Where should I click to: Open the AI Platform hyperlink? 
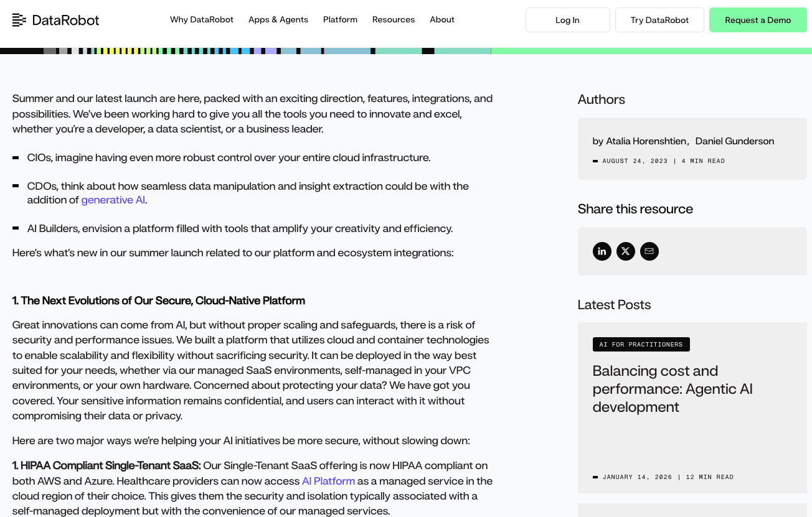click(328, 481)
